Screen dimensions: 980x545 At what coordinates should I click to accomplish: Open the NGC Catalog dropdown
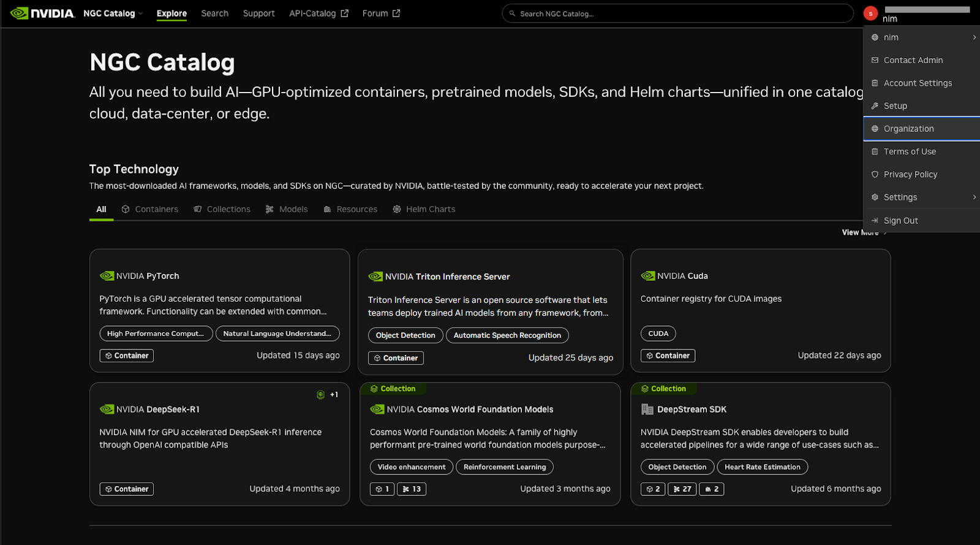click(x=113, y=13)
